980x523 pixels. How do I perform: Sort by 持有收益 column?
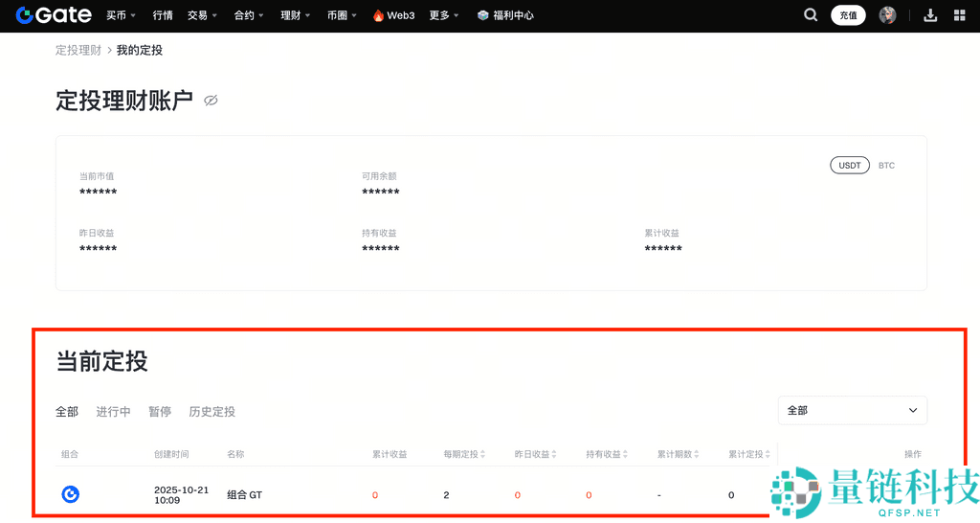[x=606, y=454]
